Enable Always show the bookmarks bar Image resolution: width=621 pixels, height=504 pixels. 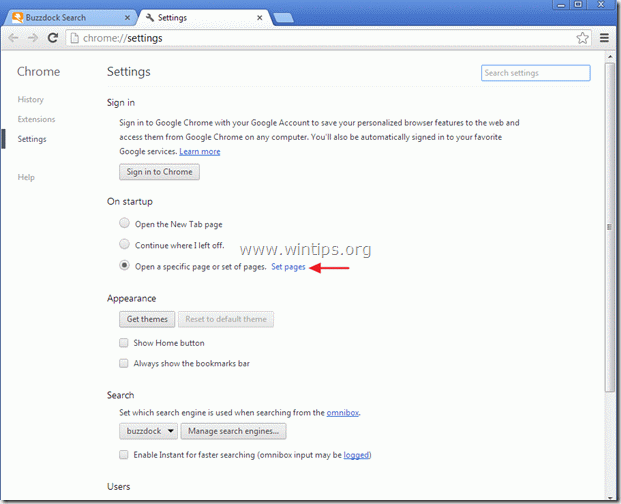(x=124, y=363)
